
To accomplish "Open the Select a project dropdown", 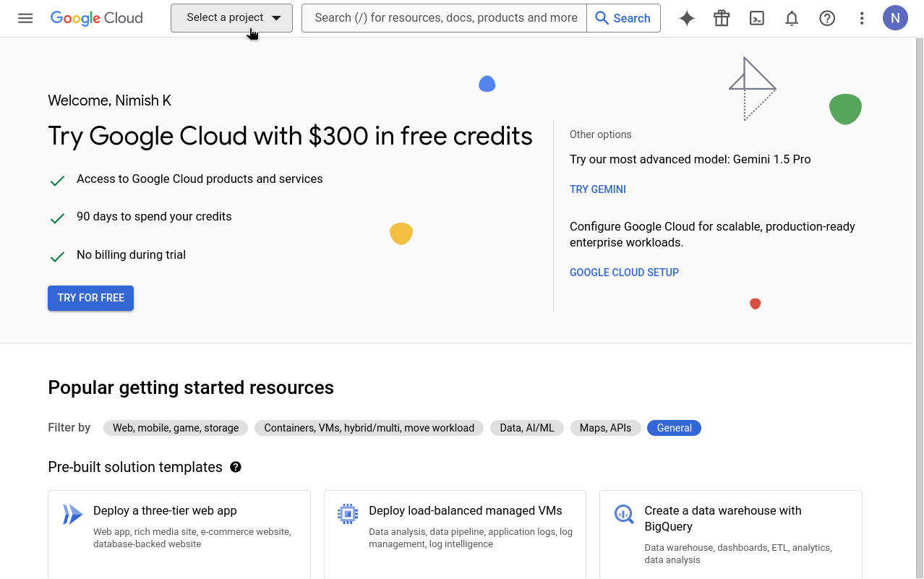I will pyautogui.click(x=231, y=18).
